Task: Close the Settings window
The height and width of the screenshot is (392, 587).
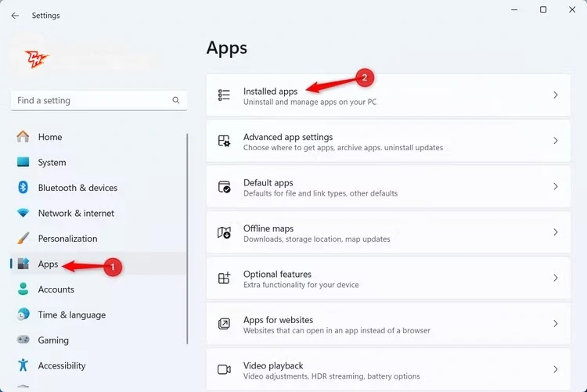Action: click(572, 9)
